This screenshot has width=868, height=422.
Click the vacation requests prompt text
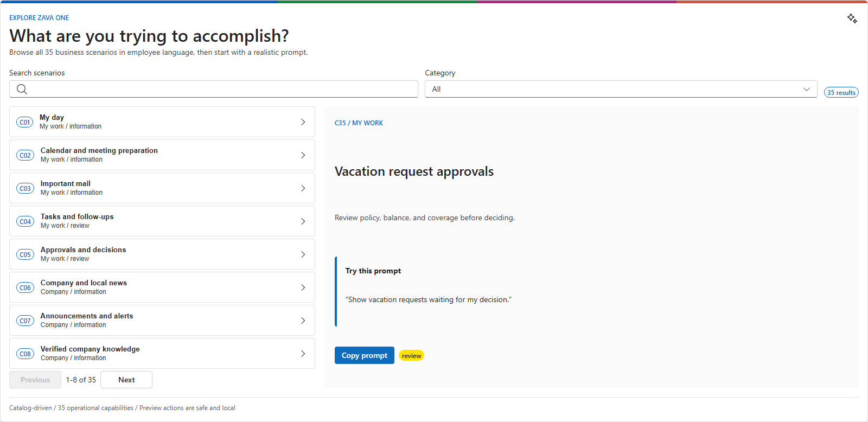click(x=429, y=299)
